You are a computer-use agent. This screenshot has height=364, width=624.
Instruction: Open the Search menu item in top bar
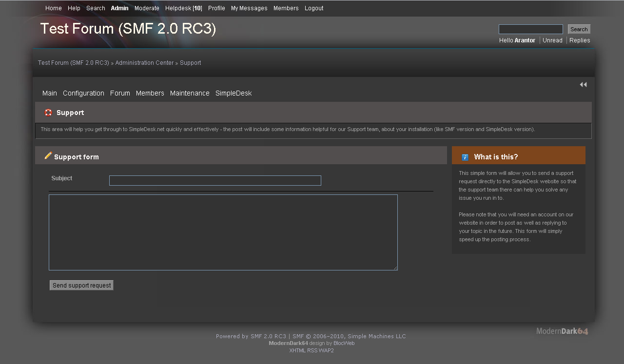[96, 8]
